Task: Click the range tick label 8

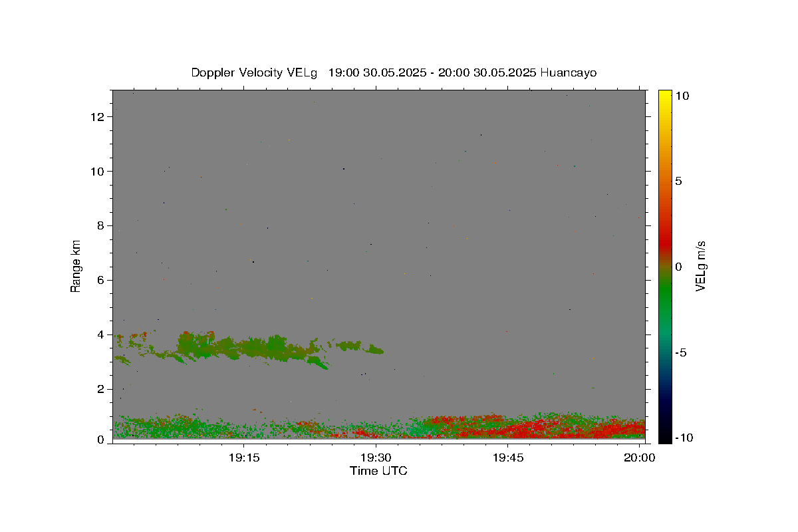Action: point(101,226)
